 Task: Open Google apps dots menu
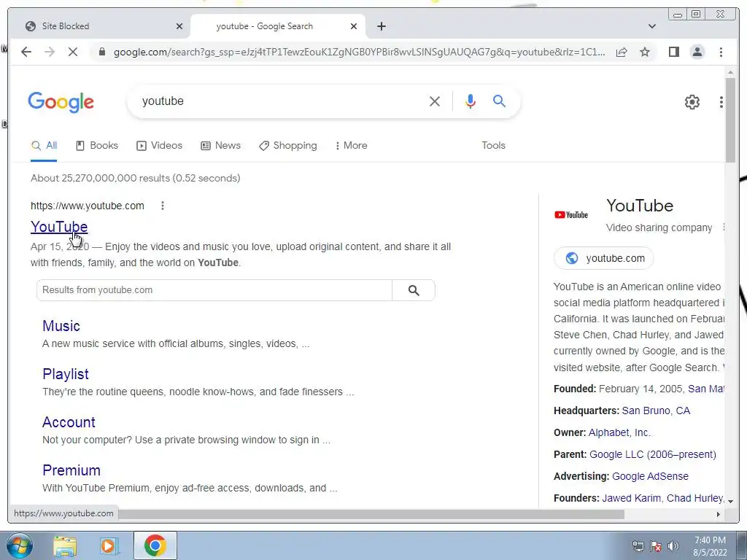(721, 102)
